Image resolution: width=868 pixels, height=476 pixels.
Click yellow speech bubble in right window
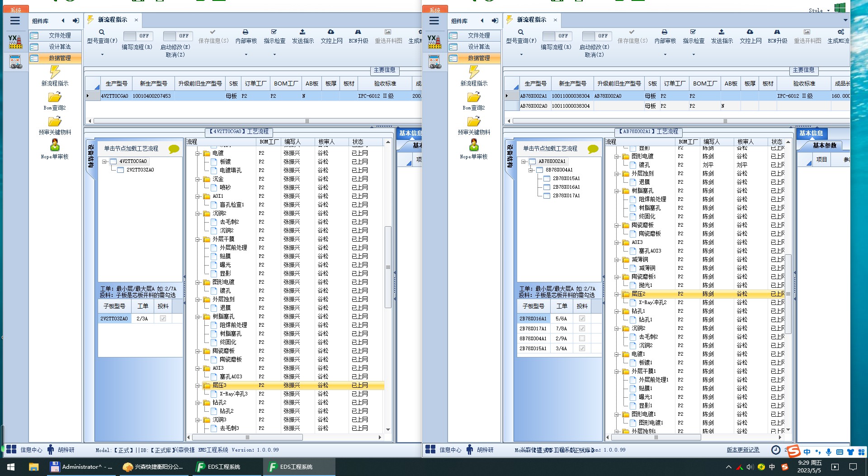click(x=593, y=149)
